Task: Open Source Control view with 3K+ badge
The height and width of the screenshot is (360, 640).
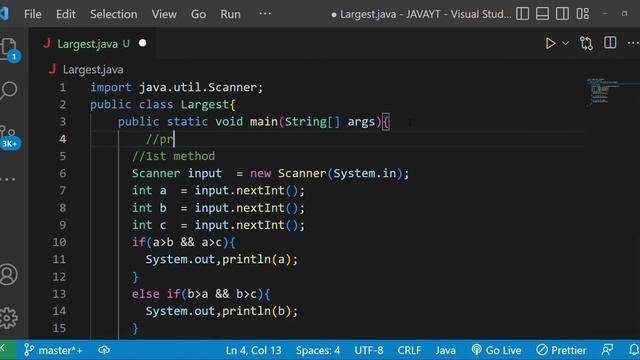Action: pyautogui.click(x=9, y=137)
